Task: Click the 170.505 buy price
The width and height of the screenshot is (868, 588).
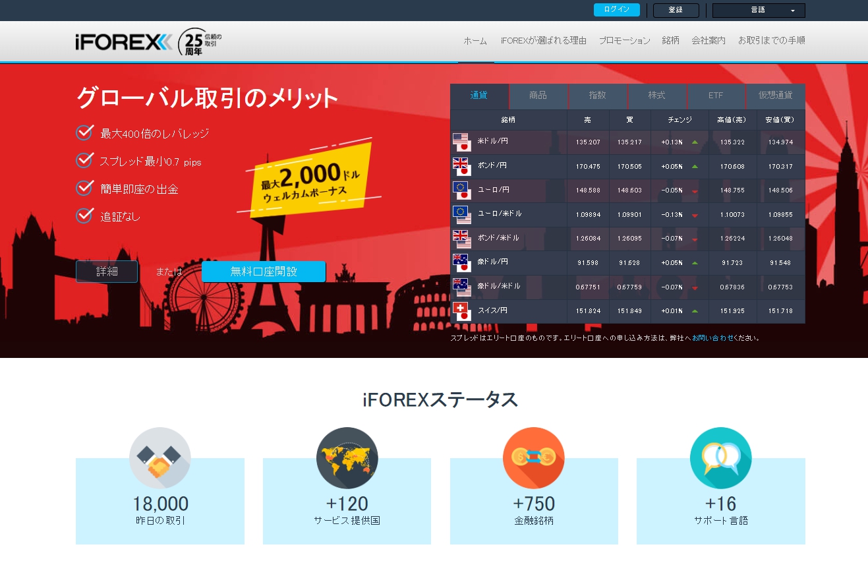Action: pos(629,167)
